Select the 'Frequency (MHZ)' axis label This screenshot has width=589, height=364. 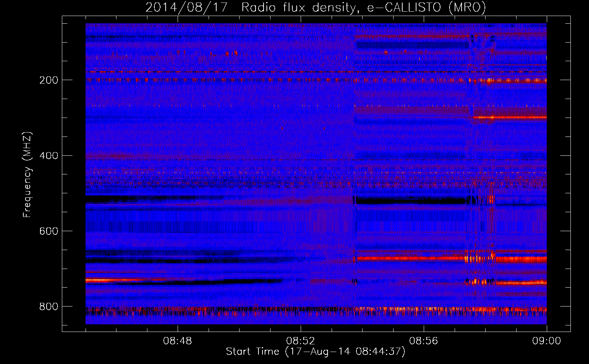click(x=27, y=174)
